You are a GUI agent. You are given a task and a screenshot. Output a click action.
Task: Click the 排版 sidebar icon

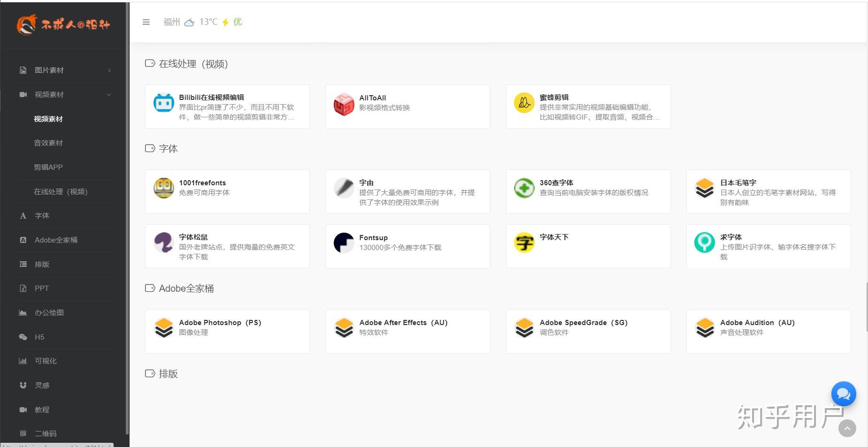[x=23, y=265]
